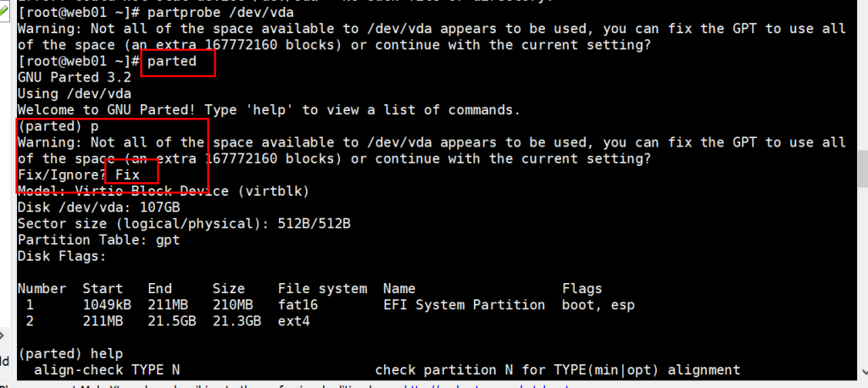Click the "Using /dev/vda" line
This screenshot has height=388, width=868.
point(75,93)
